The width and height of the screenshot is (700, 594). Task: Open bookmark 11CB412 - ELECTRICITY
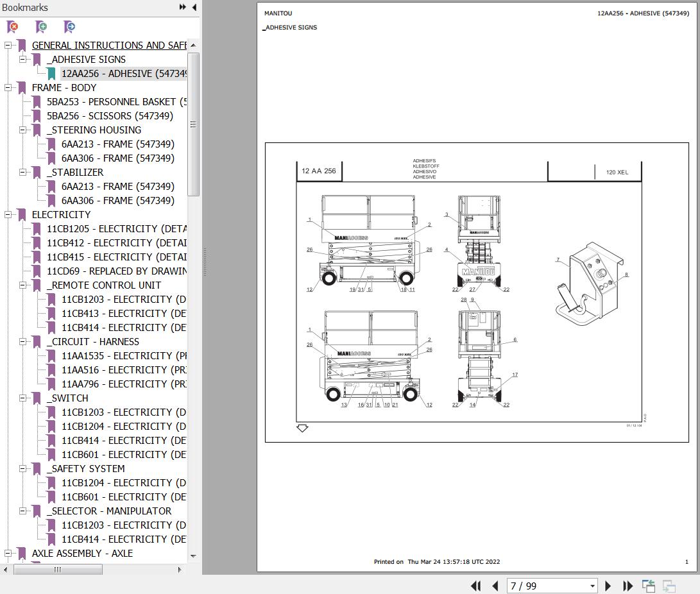coord(117,243)
